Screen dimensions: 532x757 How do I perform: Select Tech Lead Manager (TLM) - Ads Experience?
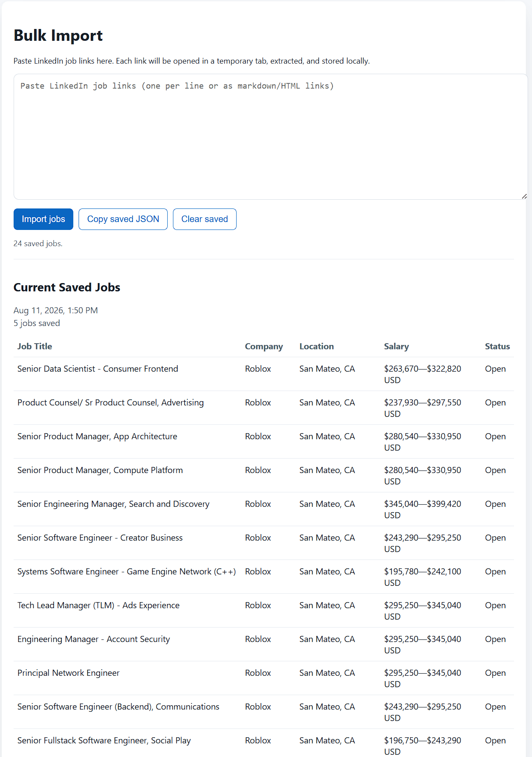click(98, 605)
